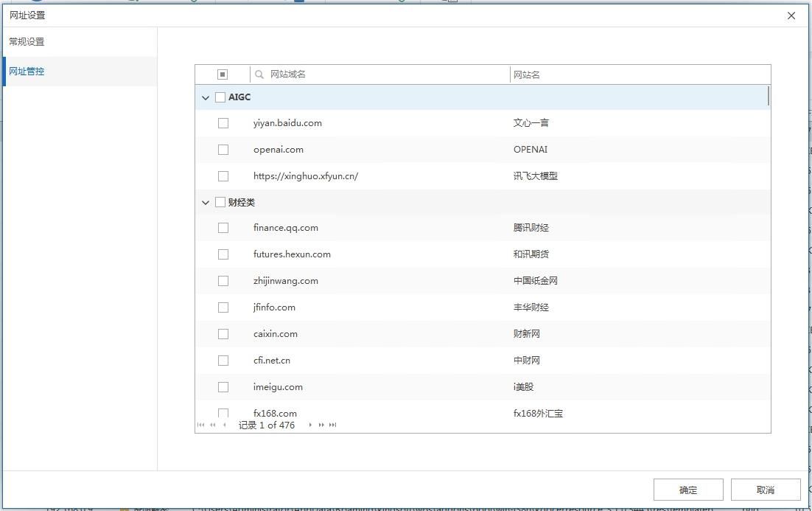Viewport: 812px width, 511px height.
Task: Check the cfi.net.cn checkbox
Action: coord(223,361)
